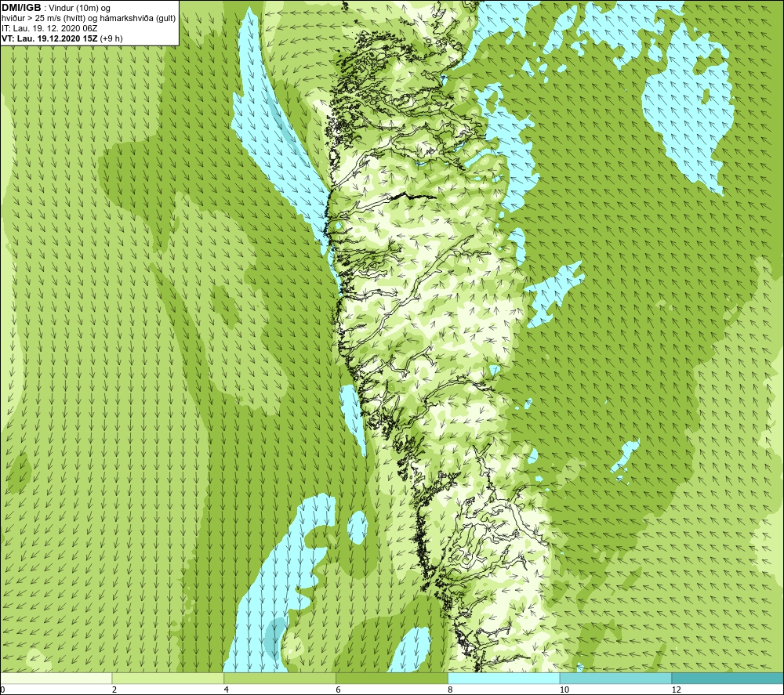Click the 10–12 cyan scale segment
Viewport: 784px width, 695px height.
[x=616, y=678]
